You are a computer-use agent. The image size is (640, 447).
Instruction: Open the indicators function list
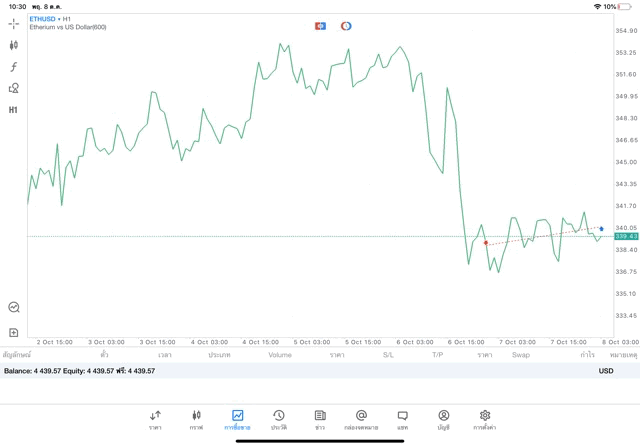coord(14,67)
